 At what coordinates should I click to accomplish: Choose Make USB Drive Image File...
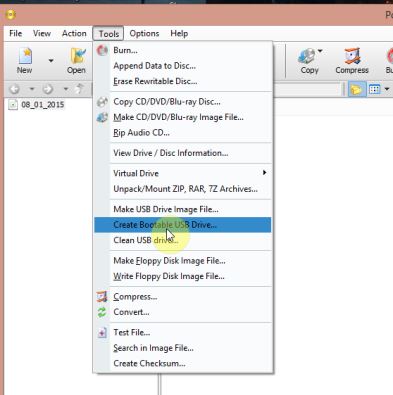(183, 209)
